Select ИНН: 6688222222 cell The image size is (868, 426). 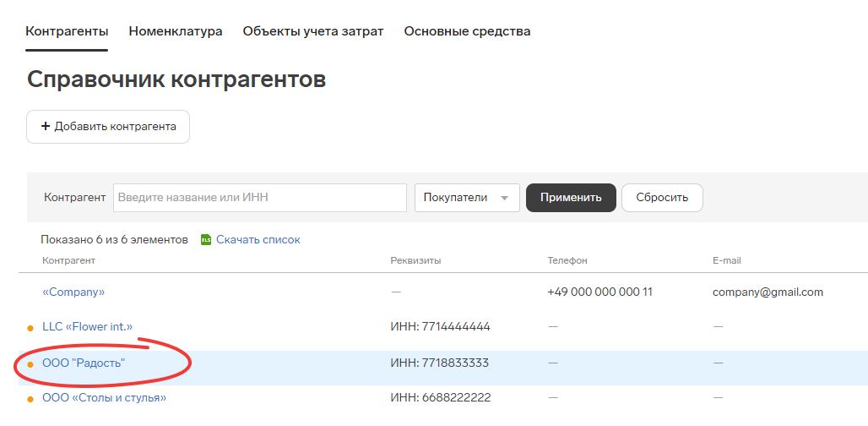441,398
